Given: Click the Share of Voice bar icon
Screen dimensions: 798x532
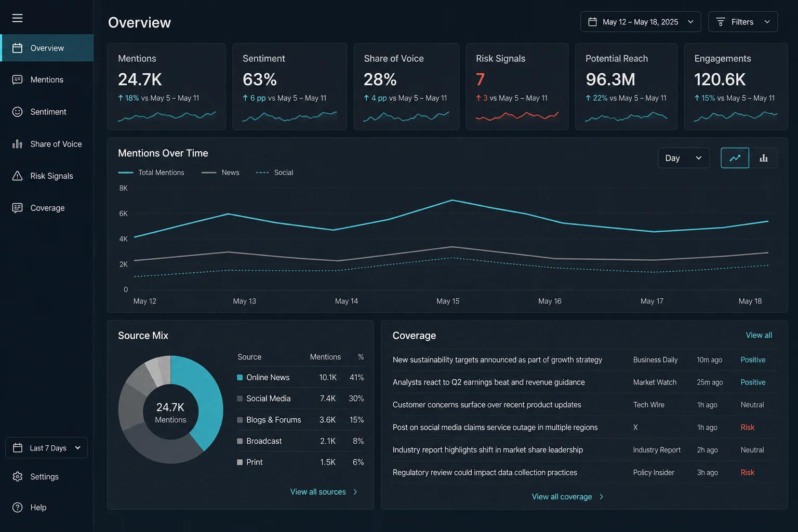Looking at the screenshot, I should pos(17,144).
